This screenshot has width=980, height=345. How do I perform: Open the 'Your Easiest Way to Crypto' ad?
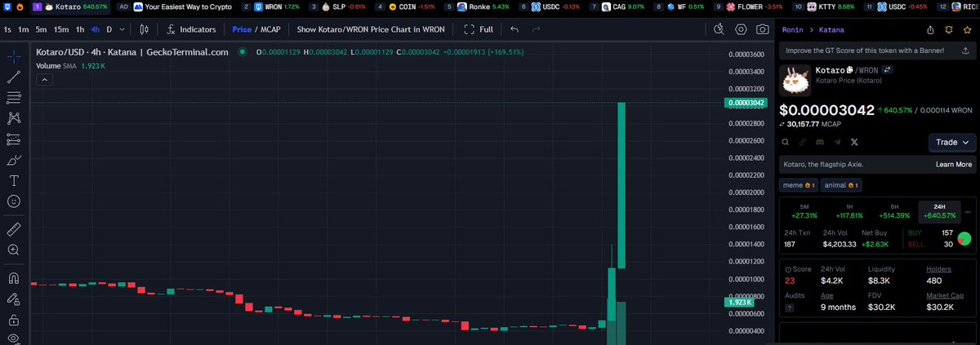182,7
